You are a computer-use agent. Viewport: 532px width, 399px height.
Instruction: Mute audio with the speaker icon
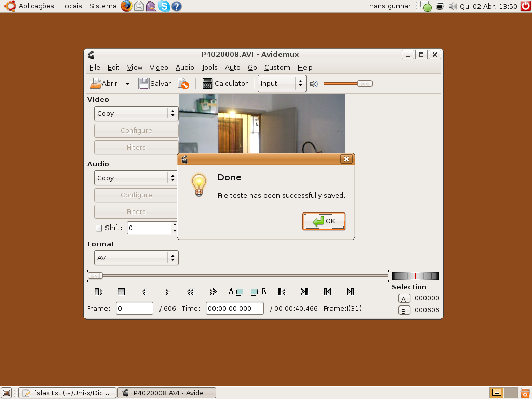(314, 84)
